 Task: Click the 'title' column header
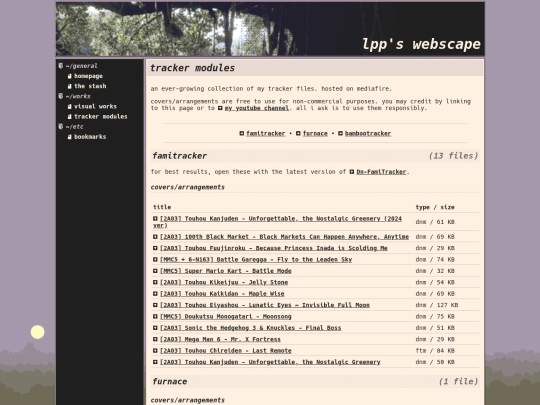(x=162, y=207)
